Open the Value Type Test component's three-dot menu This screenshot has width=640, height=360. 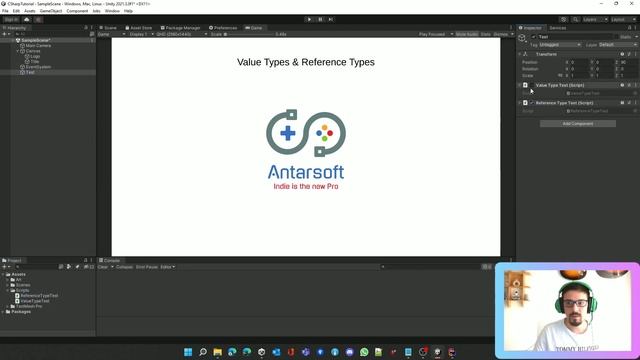point(636,85)
